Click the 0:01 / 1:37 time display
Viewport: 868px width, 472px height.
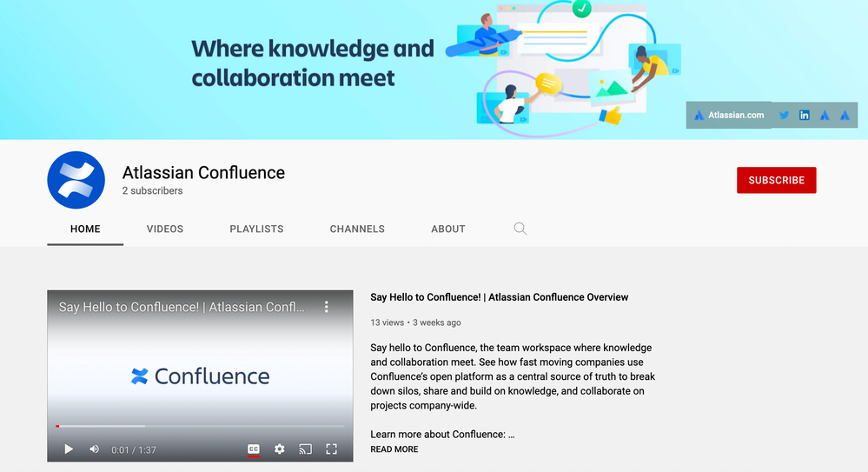(134, 450)
